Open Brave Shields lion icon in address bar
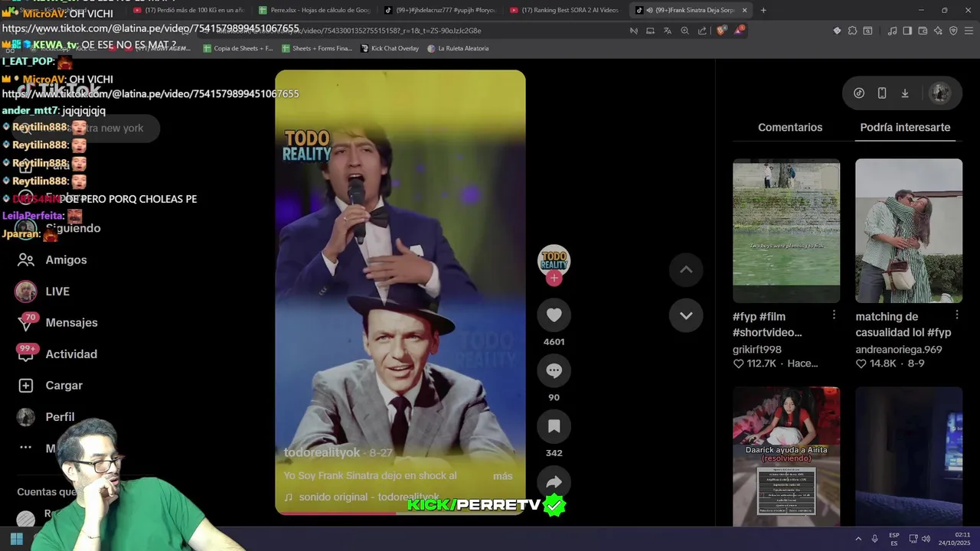The width and height of the screenshot is (980, 551). pos(721,31)
